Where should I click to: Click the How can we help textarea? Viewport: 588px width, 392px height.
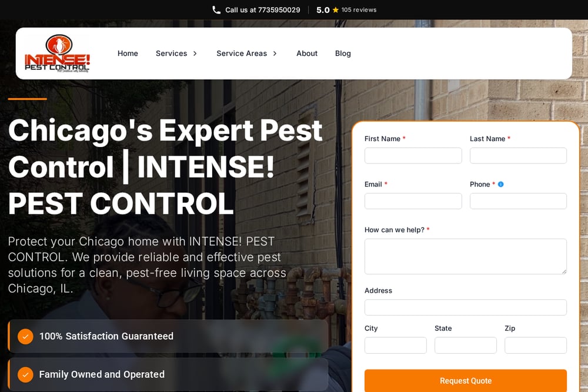pos(465,256)
